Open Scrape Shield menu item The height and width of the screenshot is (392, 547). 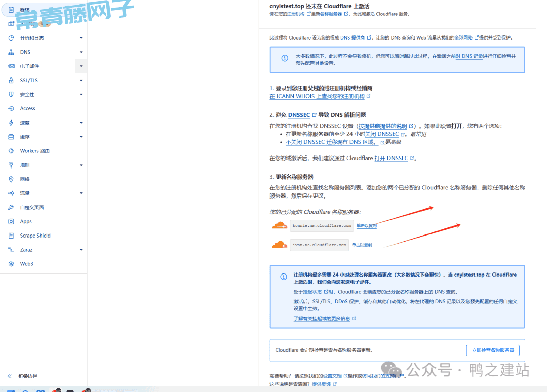[35, 236]
